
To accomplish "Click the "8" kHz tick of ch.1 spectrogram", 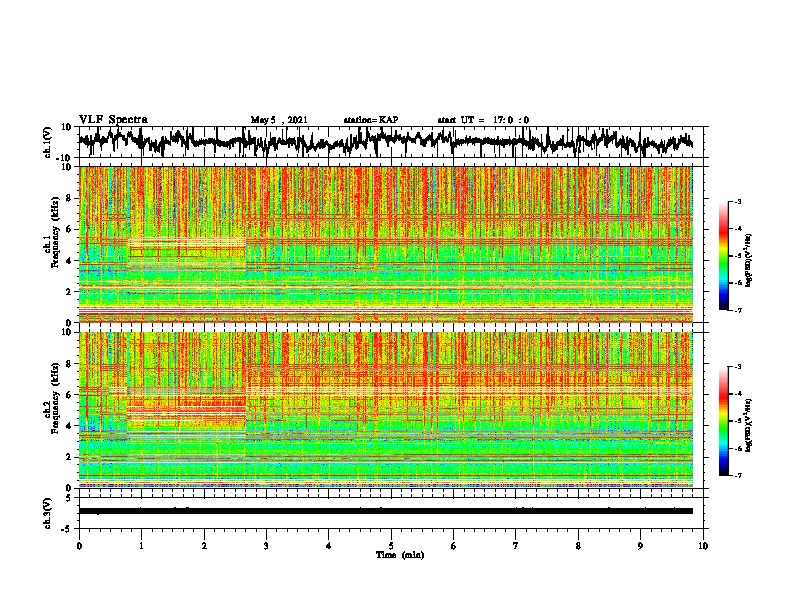I will click(x=70, y=198).
